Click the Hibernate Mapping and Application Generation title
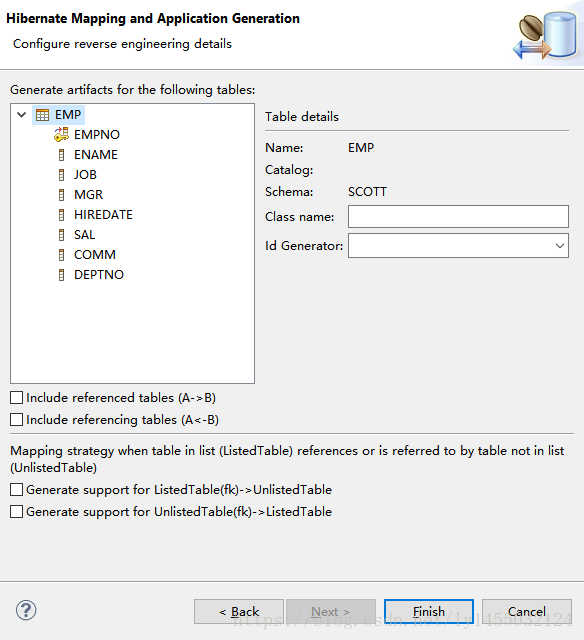This screenshot has width=584, height=640. [x=153, y=19]
